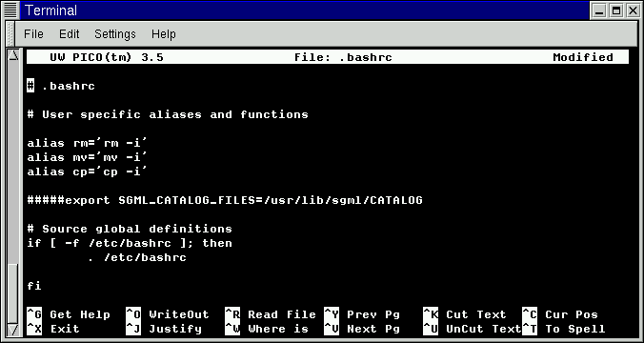Click the menubar drag handle grip

pos(10,34)
